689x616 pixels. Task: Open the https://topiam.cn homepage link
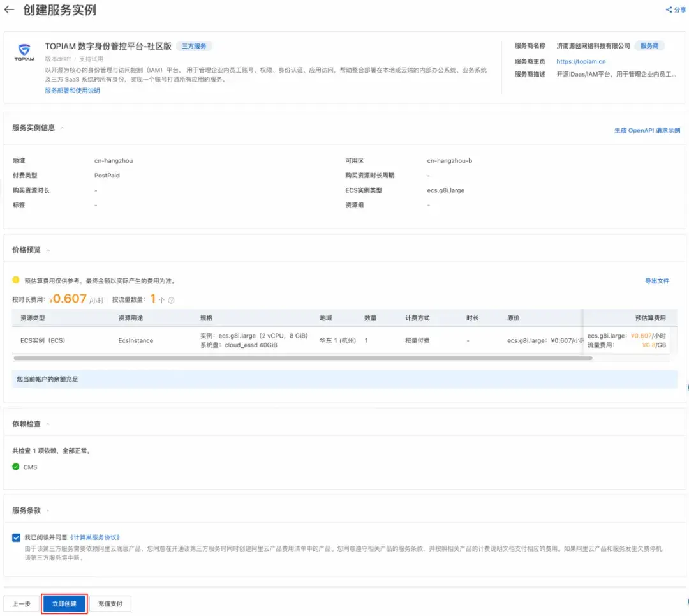[581, 61]
